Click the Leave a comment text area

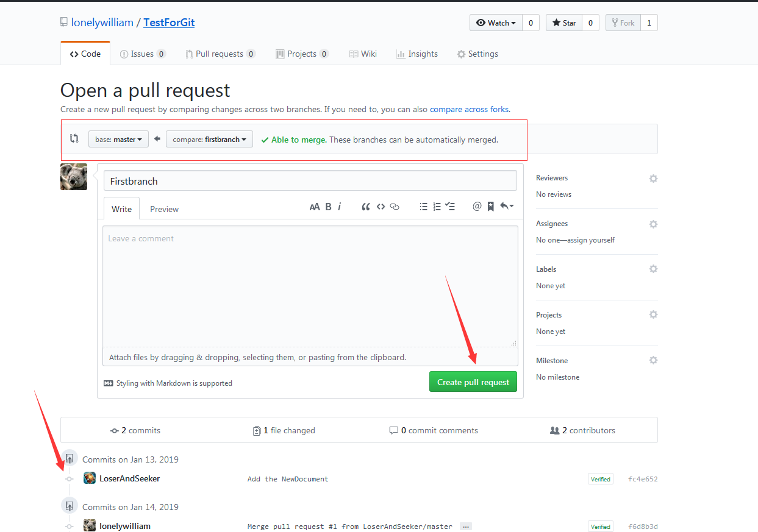pos(310,286)
